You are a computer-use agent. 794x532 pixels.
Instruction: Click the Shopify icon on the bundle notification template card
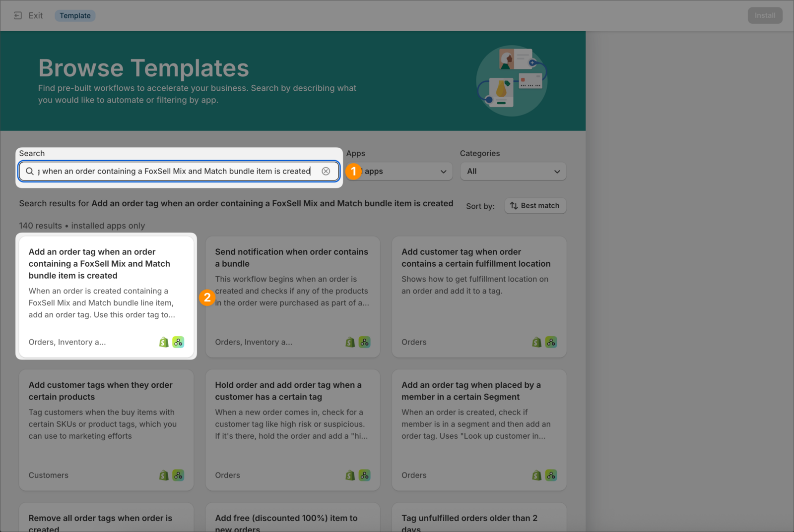pyautogui.click(x=350, y=342)
